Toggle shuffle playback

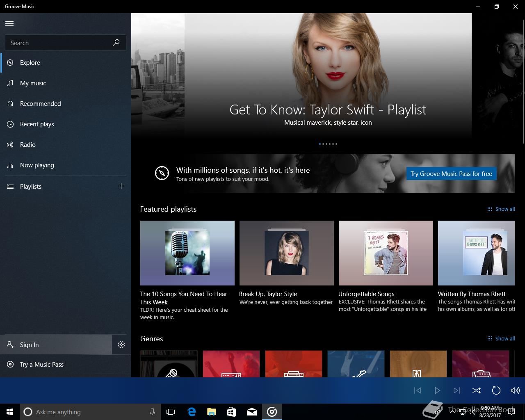coord(477,390)
